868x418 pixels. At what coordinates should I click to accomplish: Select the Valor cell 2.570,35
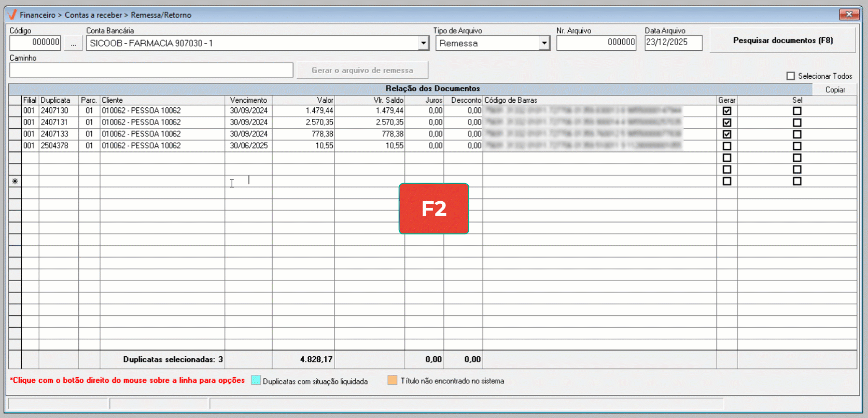[303, 122]
